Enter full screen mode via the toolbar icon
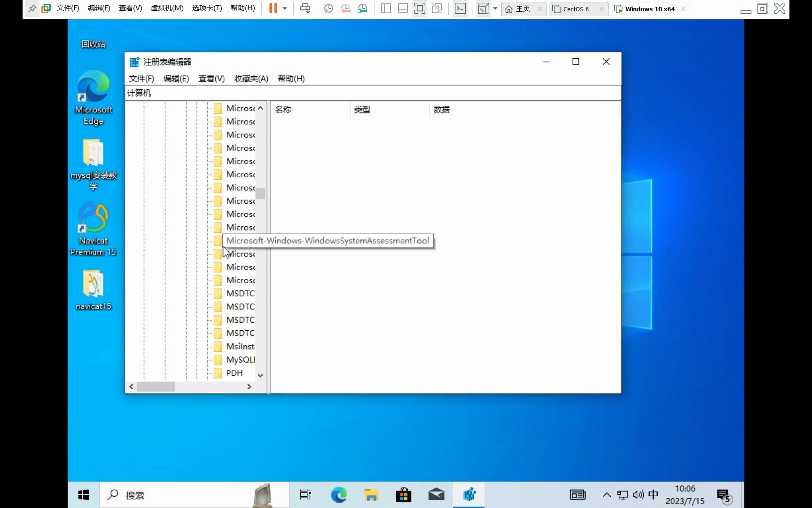812x508 pixels. 420,8
